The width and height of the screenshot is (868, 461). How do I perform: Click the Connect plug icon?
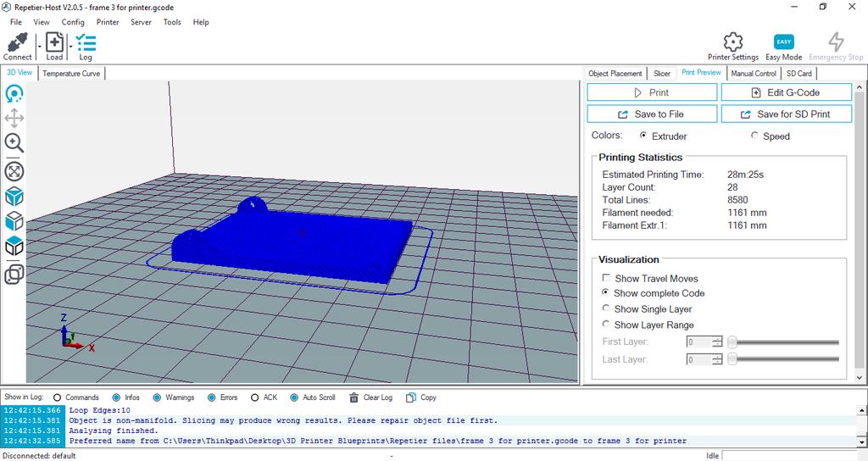click(17, 42)
